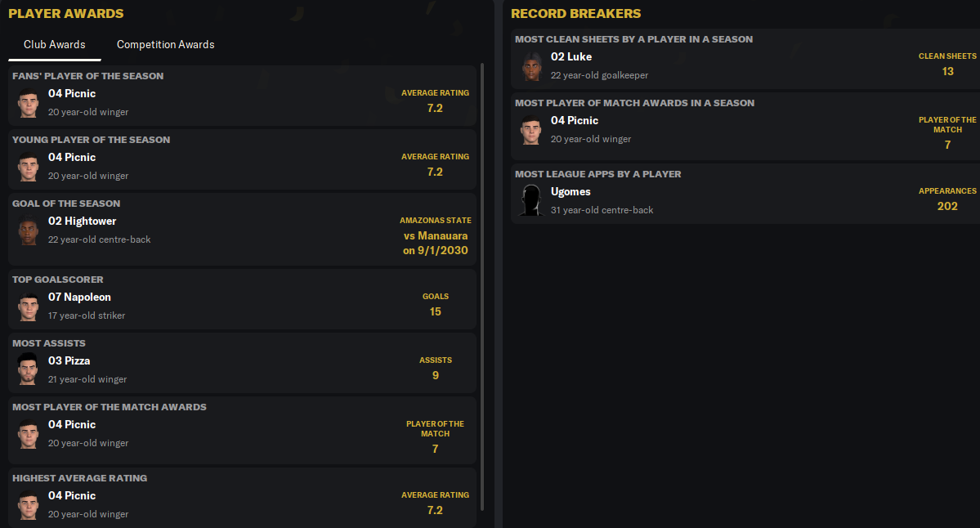Switch to the Competition Awards tab
980x528 pixels.
166,45
